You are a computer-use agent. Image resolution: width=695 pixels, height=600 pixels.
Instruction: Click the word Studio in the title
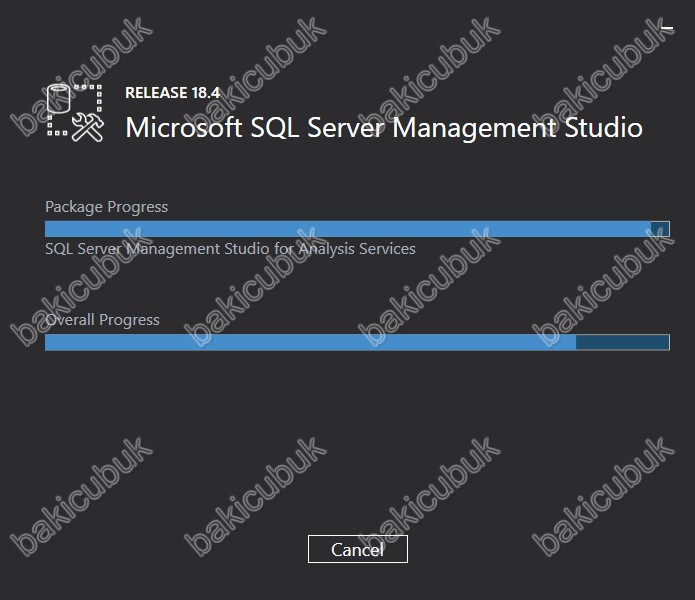tap(604, 128)
